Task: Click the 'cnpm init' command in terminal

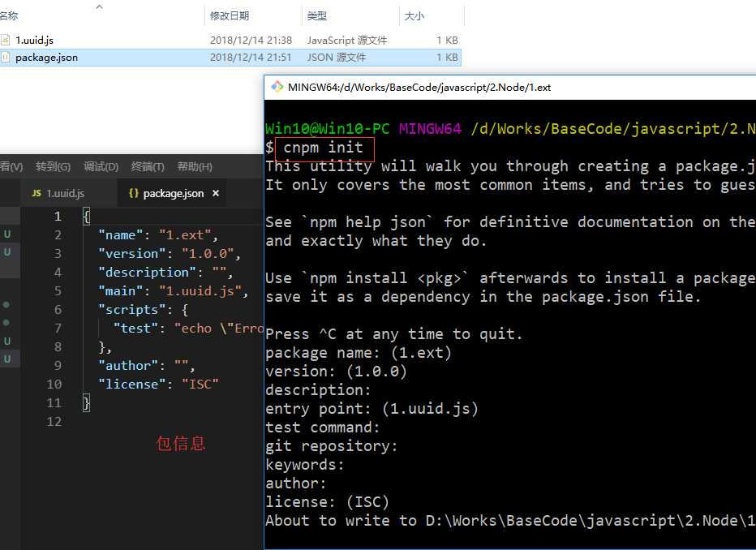Action: coord(323,147)
